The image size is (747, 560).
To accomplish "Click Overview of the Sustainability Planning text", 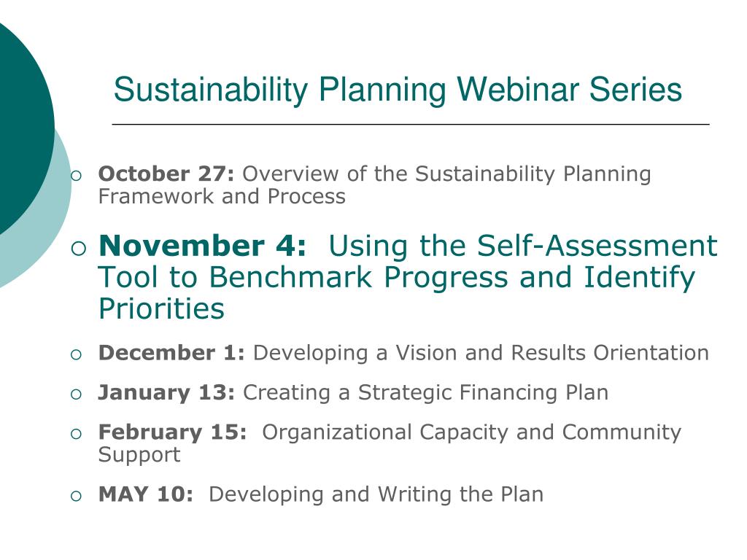I will tap(447, 174).
